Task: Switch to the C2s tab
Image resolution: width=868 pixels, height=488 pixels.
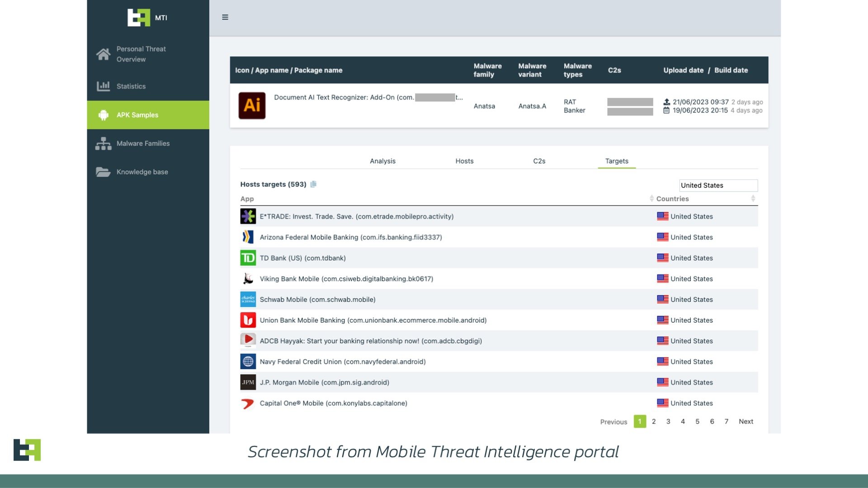Action: pos(539,161)
